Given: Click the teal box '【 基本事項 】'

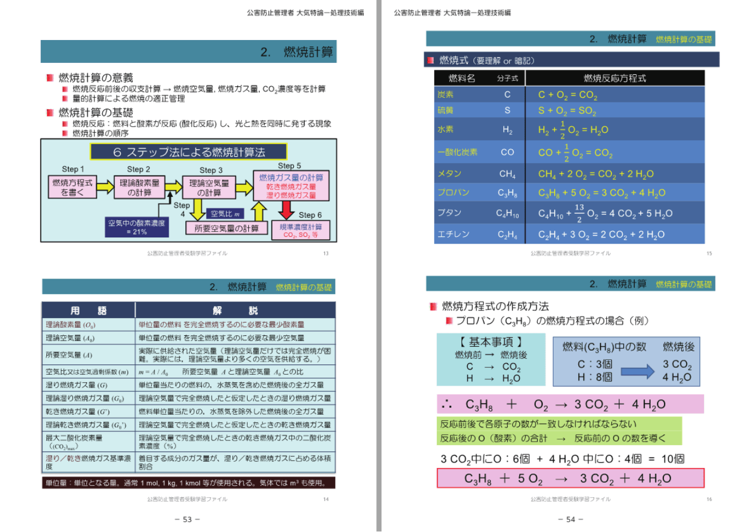Looking at the screenshot, I should (491, 359).
